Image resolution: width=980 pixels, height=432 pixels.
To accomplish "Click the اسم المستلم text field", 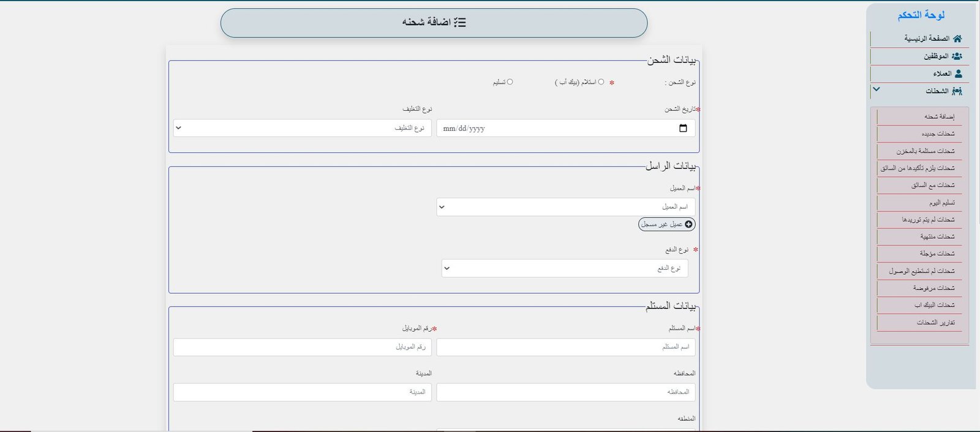I will tap(565, 348).
